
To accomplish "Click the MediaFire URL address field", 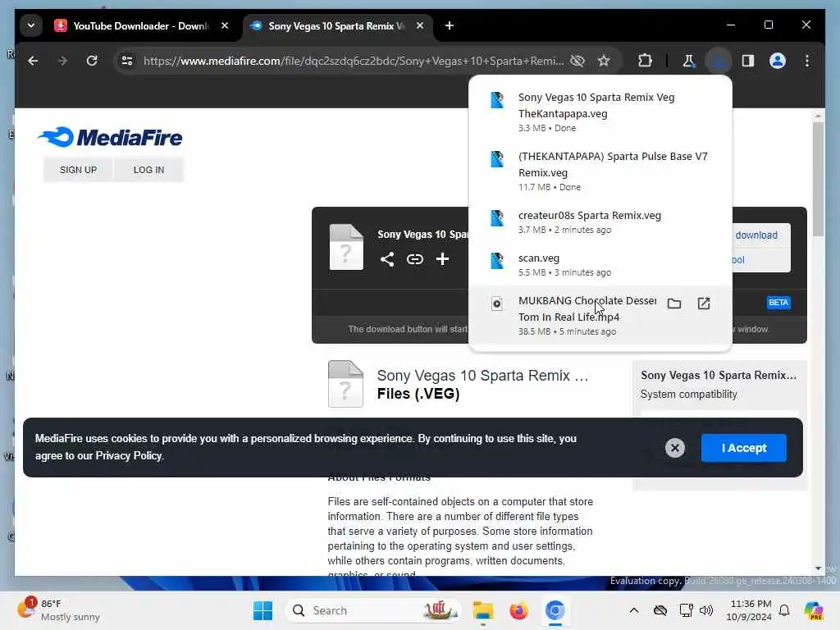I will (354, 61).
